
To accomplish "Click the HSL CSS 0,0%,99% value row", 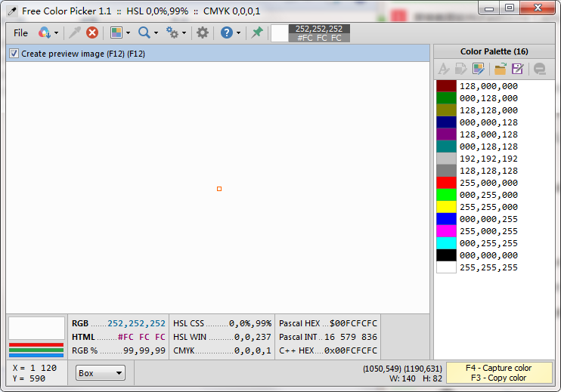I will (x=222, y=323).
